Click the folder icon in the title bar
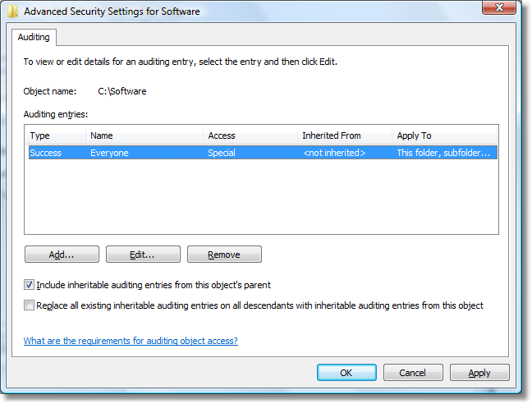Image resolution: width=532 pixels, height=404 pixels. (x=13, y=11)
